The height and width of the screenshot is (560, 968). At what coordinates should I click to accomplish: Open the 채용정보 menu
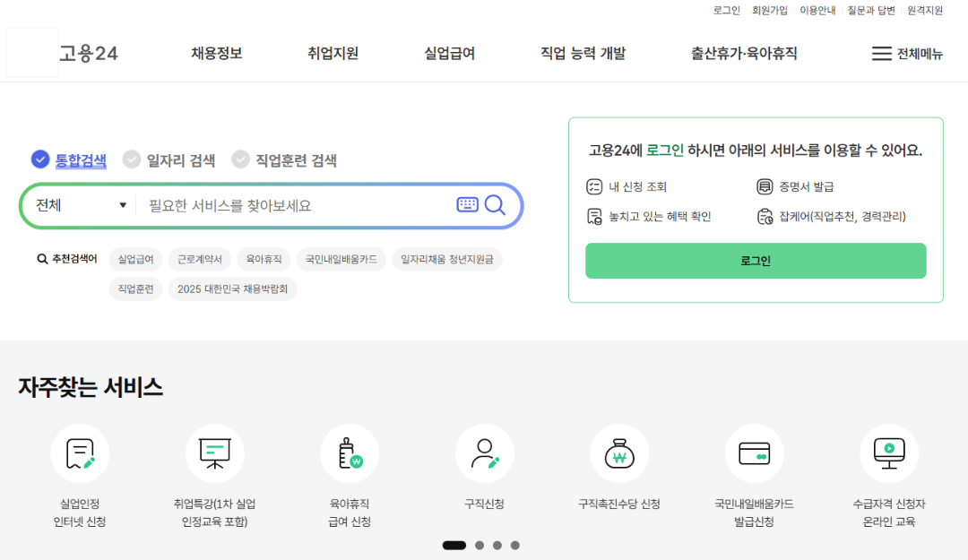217,54
